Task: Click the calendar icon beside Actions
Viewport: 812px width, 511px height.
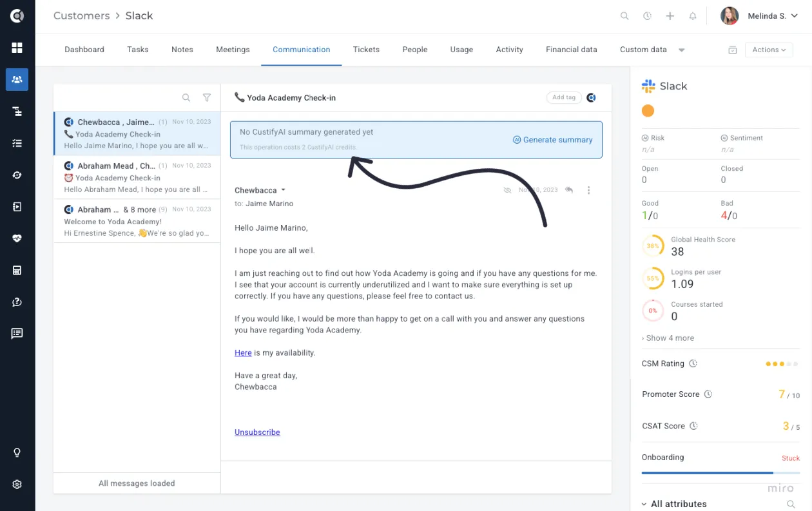Action: pos(732,50)
